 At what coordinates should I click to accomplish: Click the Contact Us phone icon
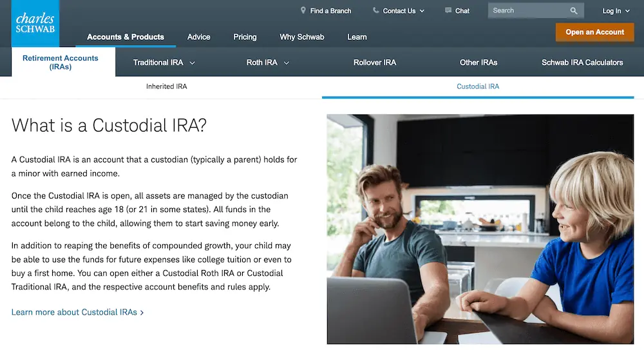point(375,11)
